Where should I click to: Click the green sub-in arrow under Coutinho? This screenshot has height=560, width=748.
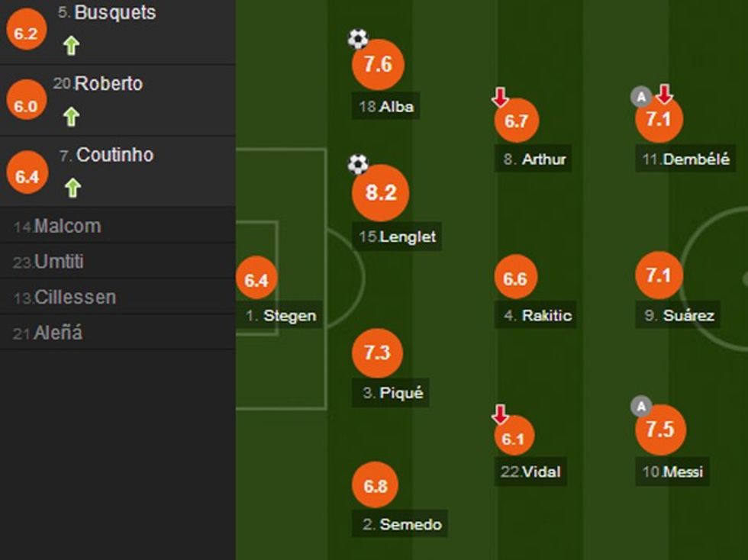point(73,188)
